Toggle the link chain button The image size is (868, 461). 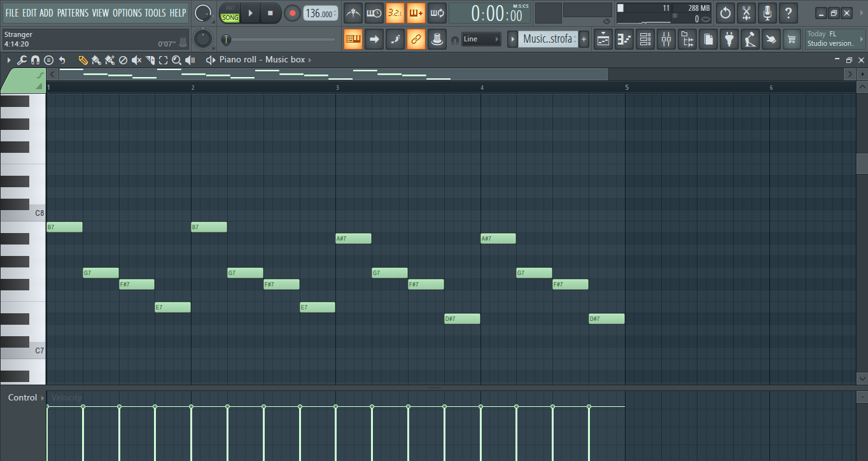[416, 39]
